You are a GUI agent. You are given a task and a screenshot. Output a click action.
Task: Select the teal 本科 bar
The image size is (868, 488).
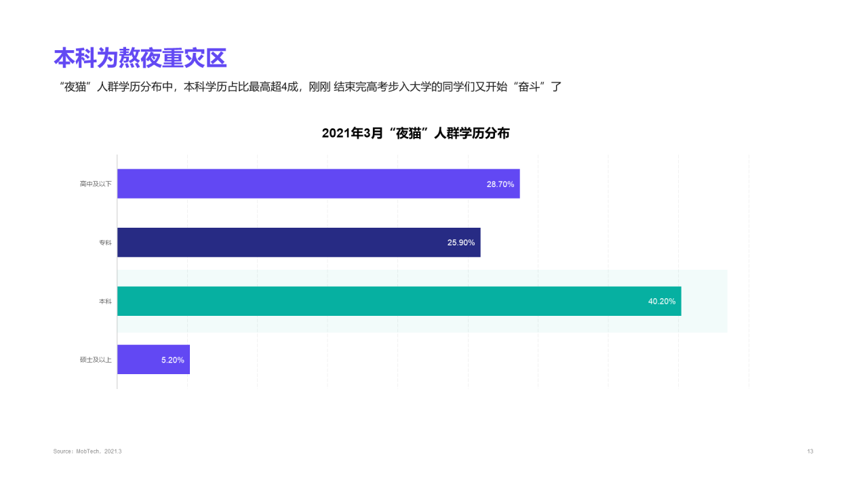click(399, 301)
